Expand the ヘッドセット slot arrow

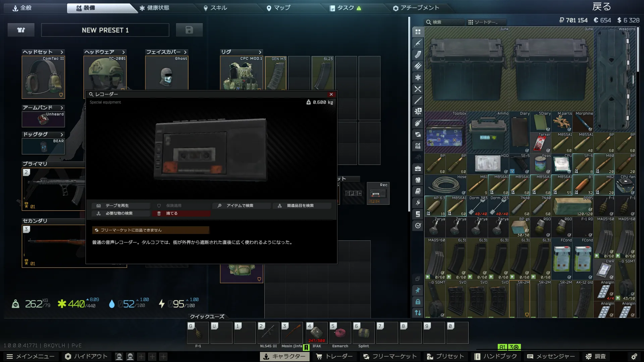[x=62, y=52]
